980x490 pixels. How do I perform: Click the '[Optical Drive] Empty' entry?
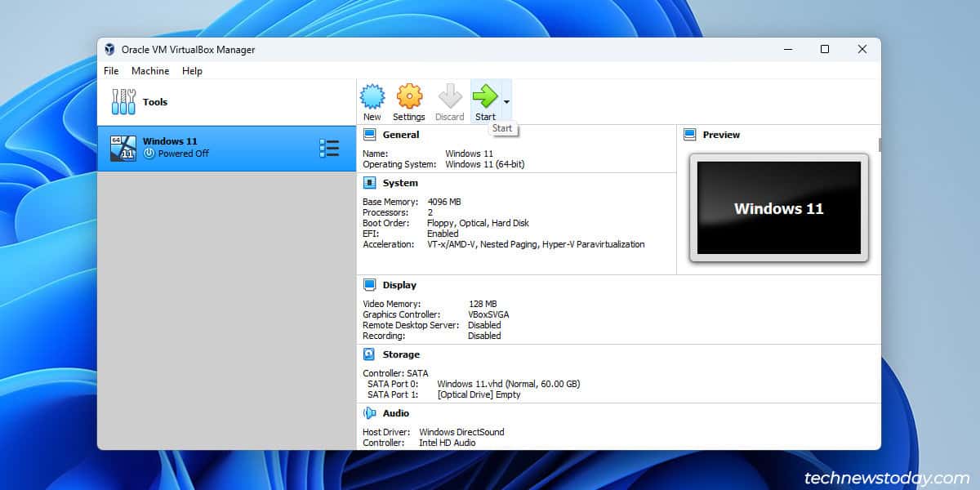coord(479,394)
